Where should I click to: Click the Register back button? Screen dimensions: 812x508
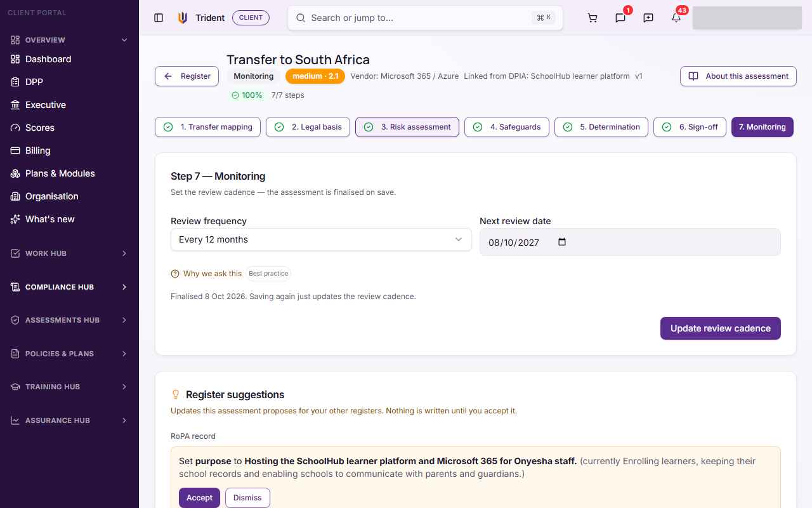tap(187, 76)
